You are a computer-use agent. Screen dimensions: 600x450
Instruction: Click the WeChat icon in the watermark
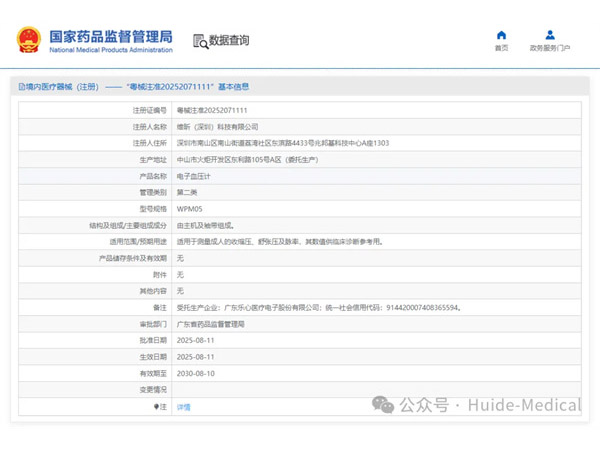tap(383, 404)
